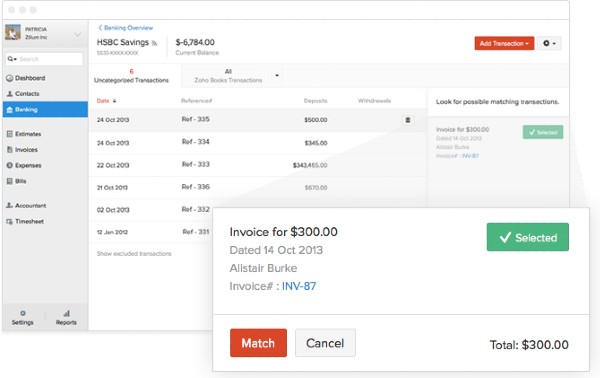Click delete trash icon on Ref - 335 row
The image size is (600, 378).
(x=408, y=120)
